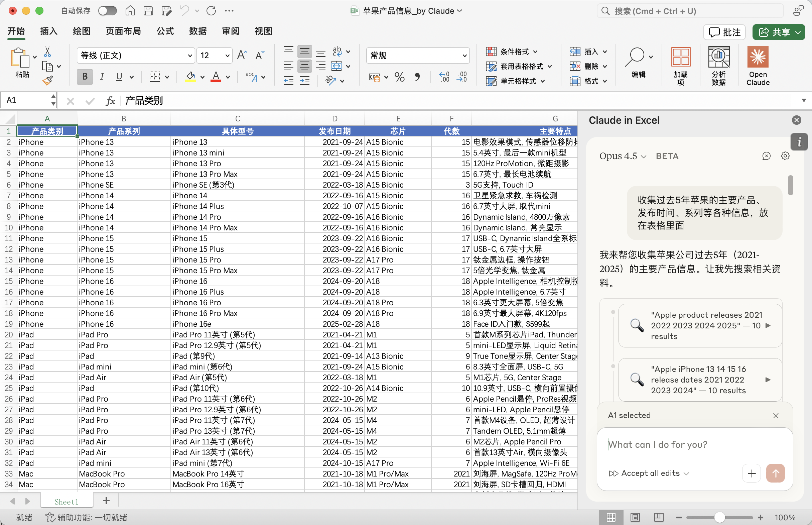The width and height of the screenshot is (812, 525).
Task: Send message with the arrow button
Action: (776, 473)
